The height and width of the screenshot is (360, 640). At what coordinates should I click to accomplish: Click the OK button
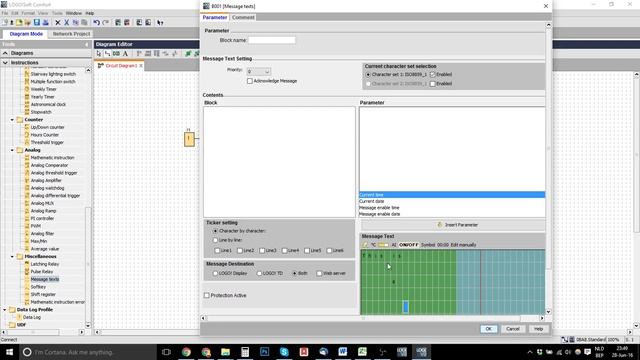coord(489,329)
